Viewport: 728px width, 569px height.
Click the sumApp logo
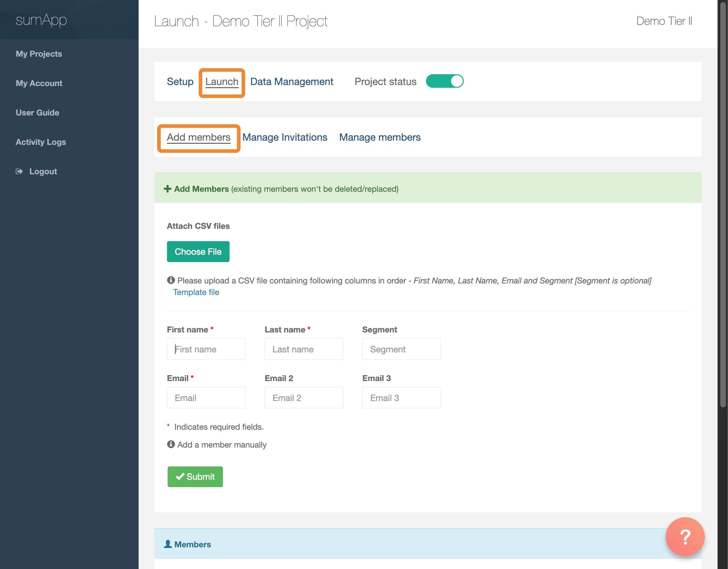point(41,20)
